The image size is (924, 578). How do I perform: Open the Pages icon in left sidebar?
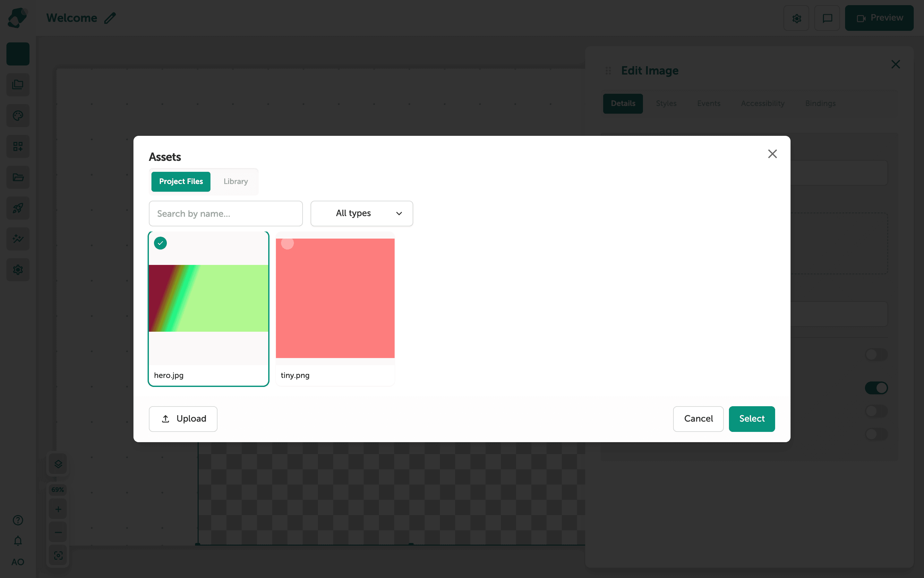pyautogui.click(x=18, y=84)
